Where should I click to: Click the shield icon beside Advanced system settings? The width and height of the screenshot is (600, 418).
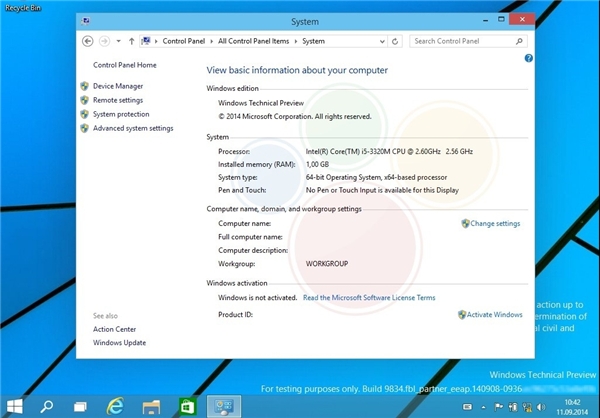(x=85, y=128)
